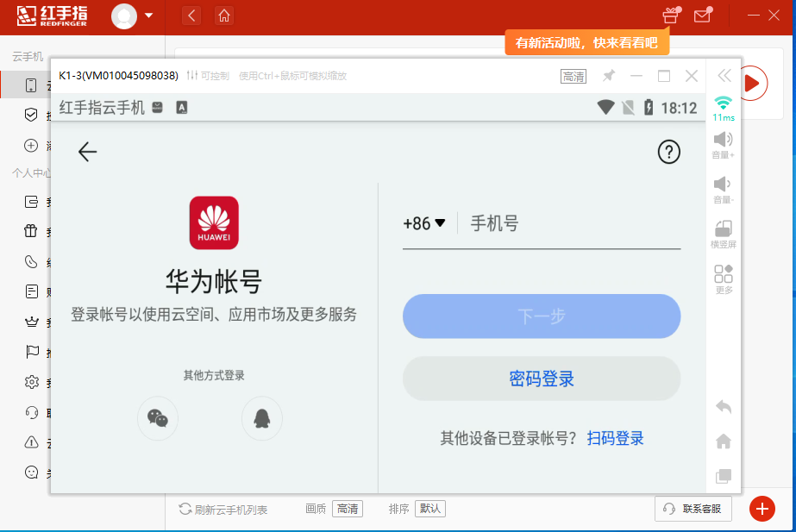Add a cloud phone with red plus button
796x532 pixels.
pos(762,509)
